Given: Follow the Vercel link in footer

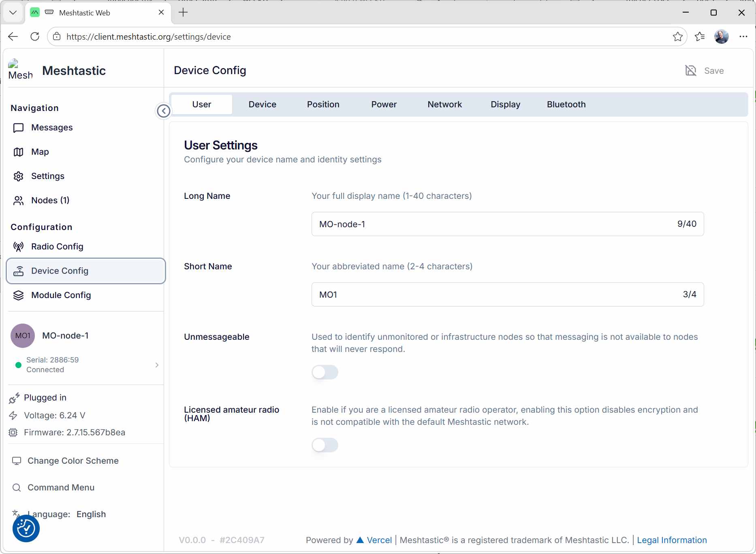Looking at the screenshot, I should pyautogui.click(x=379, y=540).
